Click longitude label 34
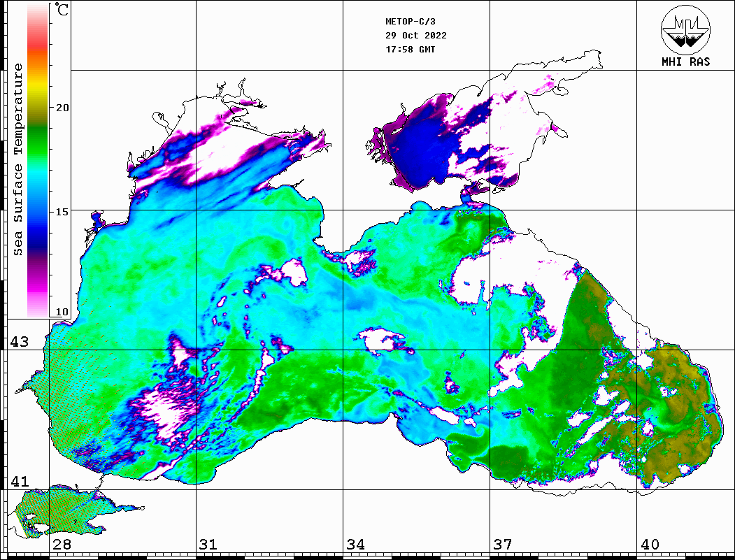 point(356,545)
